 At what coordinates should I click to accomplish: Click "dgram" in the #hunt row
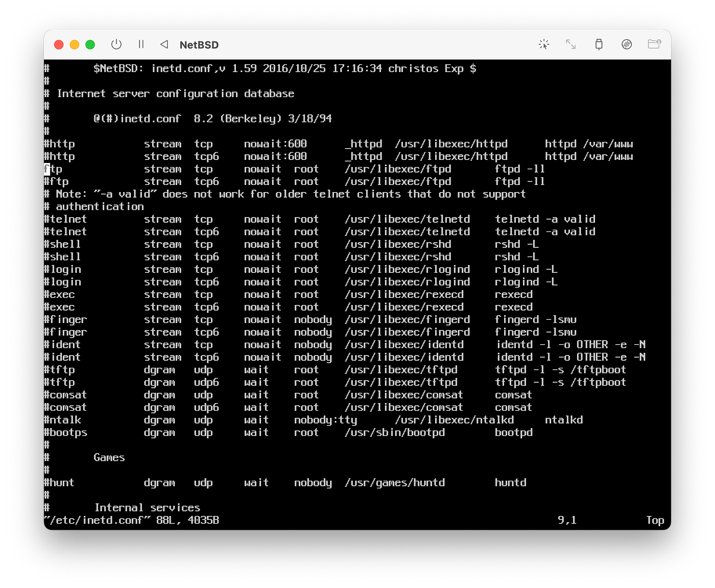tap(159, 482)
